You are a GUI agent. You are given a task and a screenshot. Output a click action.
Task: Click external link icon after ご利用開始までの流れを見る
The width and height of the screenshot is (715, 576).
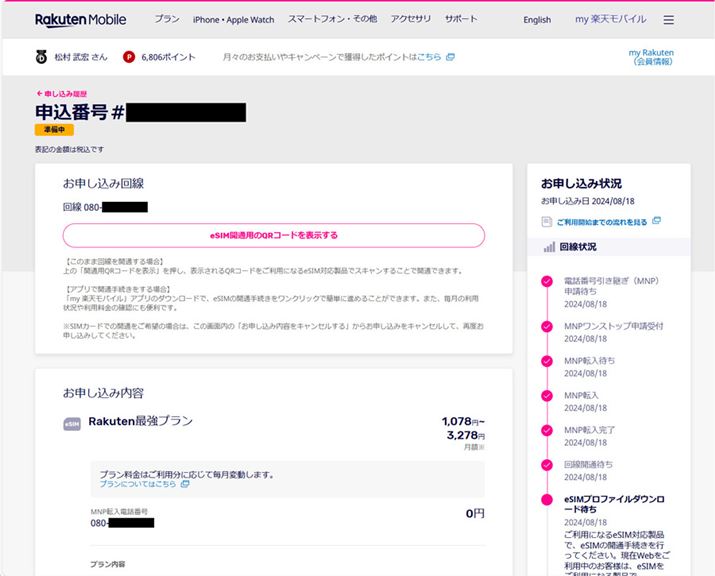656,221
